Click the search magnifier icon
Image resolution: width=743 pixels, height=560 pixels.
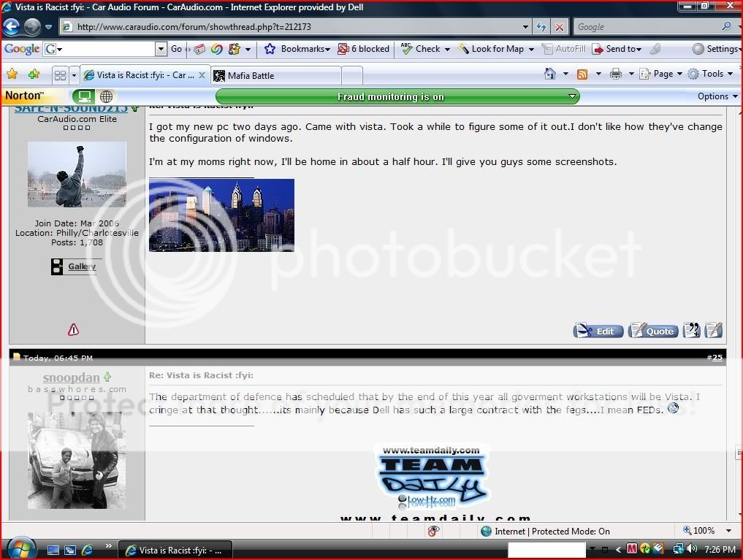coord(727,26)
